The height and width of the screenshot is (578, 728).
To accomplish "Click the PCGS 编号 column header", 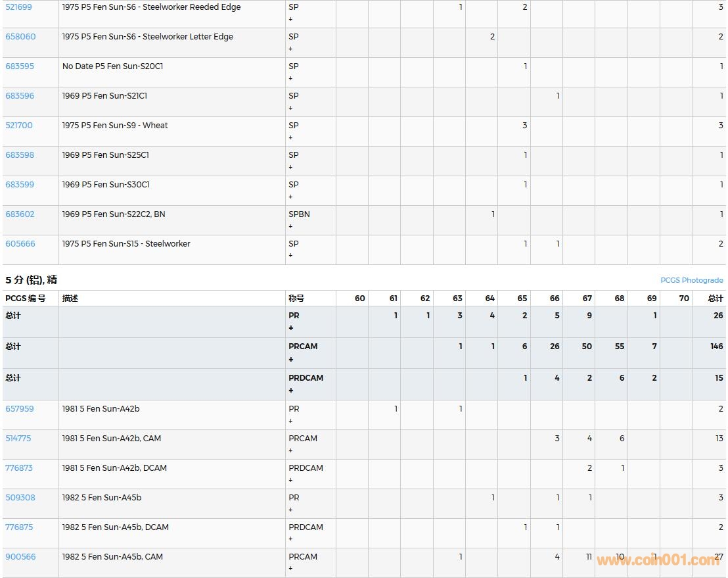I will (x=26, y=299).
